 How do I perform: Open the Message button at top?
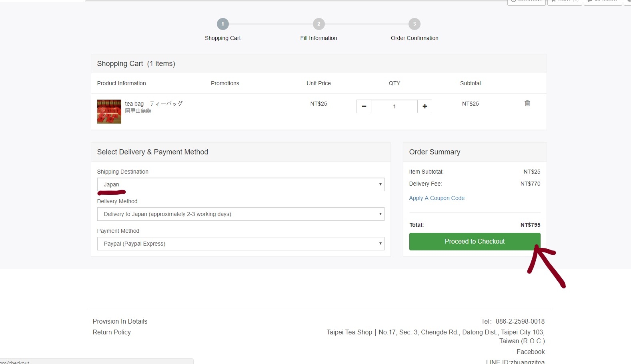click(x=603, y=2)
